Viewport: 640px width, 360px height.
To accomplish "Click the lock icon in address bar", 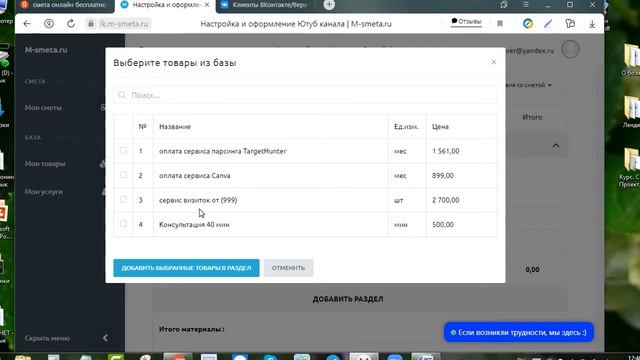I will pos(91,24).
